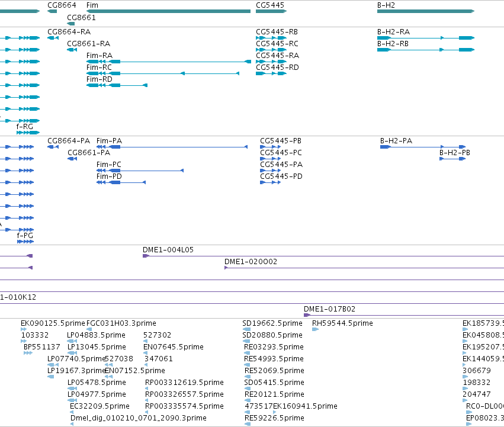504x427 pixels.
Task: Click the CG5445 gene span bar
Action: pos(271,11)
